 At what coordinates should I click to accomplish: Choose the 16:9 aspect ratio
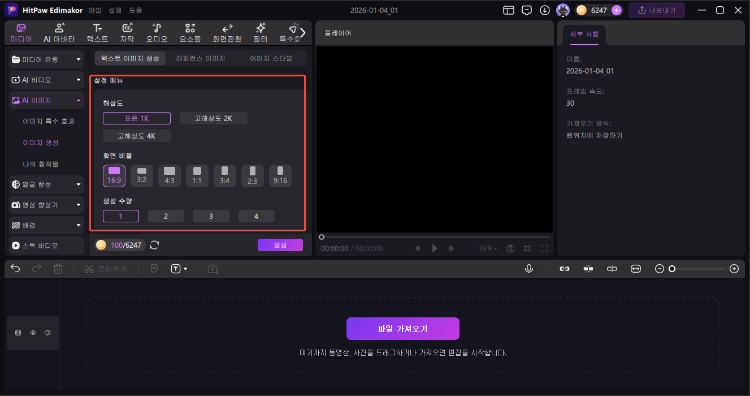point(114,176)
